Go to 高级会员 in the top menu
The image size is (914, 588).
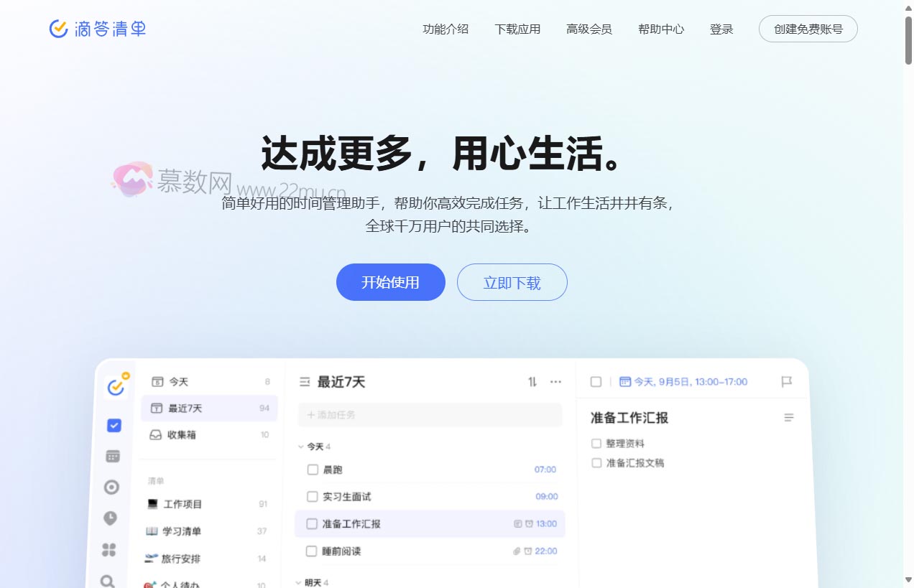point(589,29)
